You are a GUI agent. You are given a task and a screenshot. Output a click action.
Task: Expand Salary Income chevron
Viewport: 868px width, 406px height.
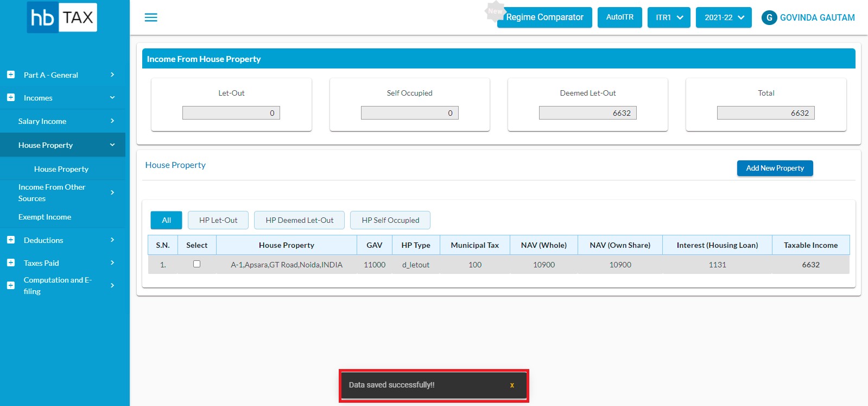point(112,121)
